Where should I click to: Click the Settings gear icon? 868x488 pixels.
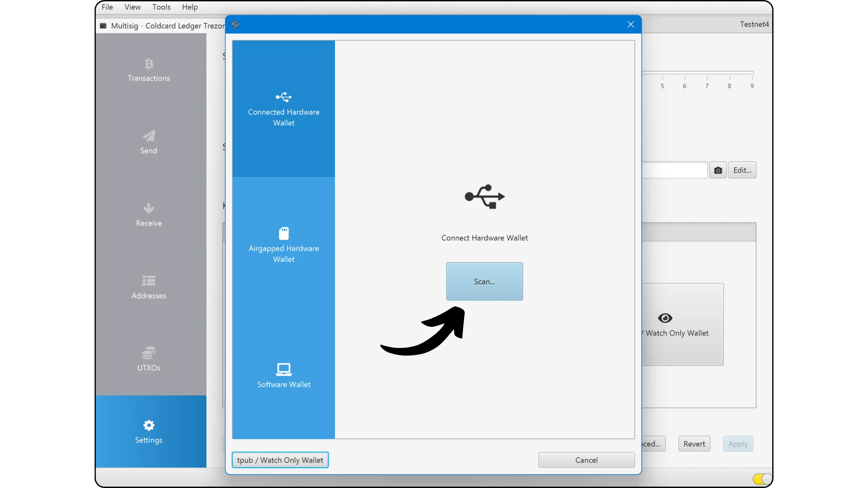coord(149,425)
